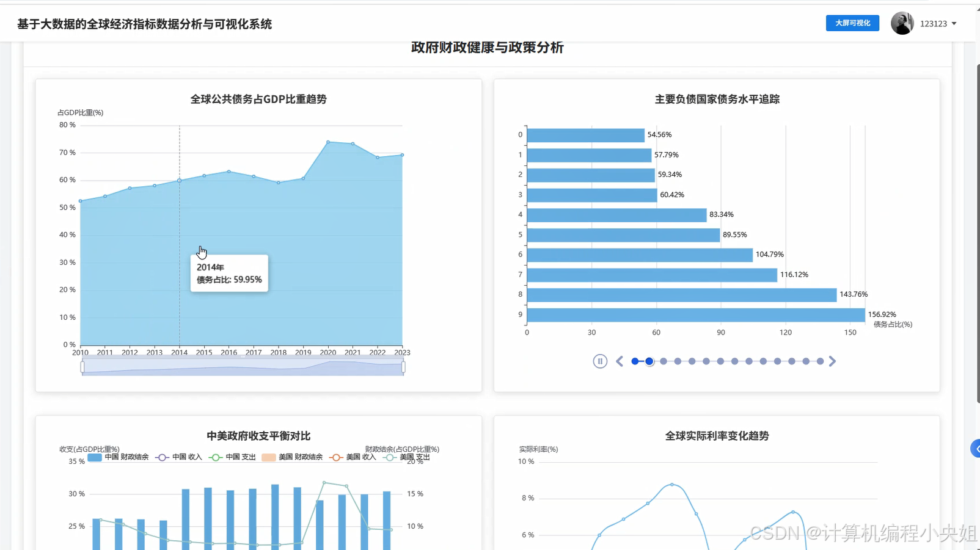Click the 主要负债国家债务水平追踪 chart title

click(x=717, y=99)
